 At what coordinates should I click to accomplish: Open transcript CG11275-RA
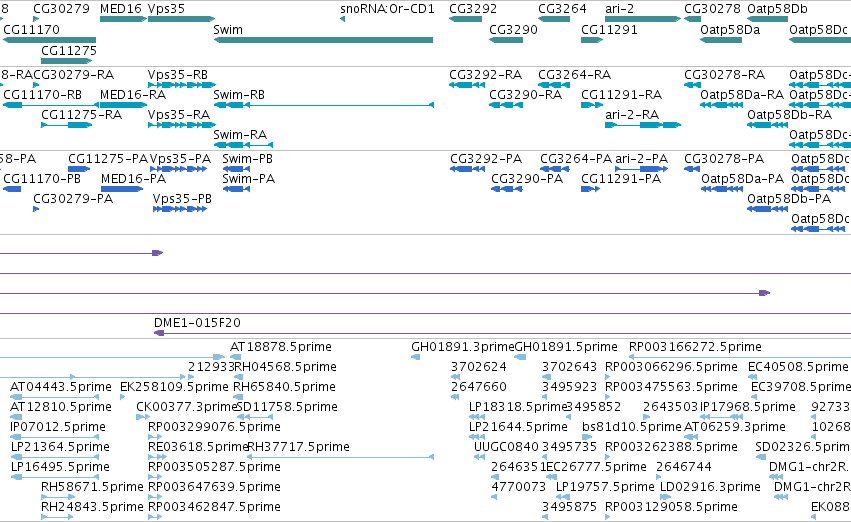point(67,125)
